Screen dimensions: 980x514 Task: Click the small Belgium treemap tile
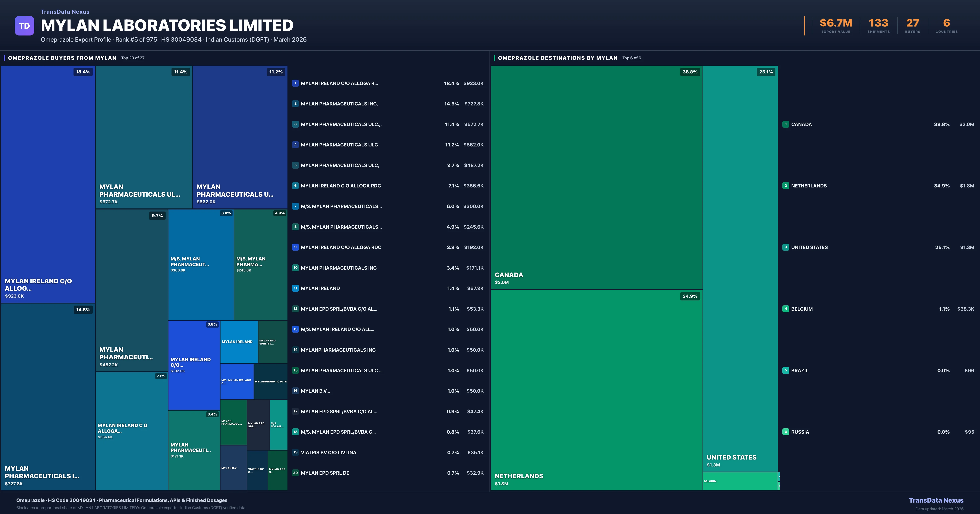pyautogui.click(x=740, y=481)
